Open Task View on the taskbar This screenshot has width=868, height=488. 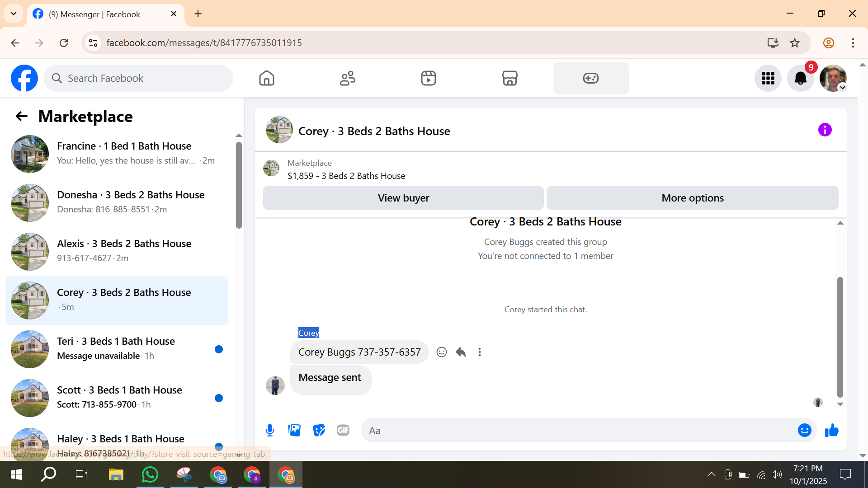click(81, 474)
